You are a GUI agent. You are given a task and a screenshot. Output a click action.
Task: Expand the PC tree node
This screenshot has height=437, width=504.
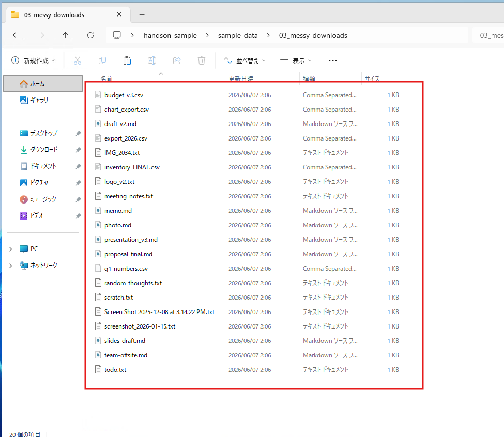[x=11, y=249]
